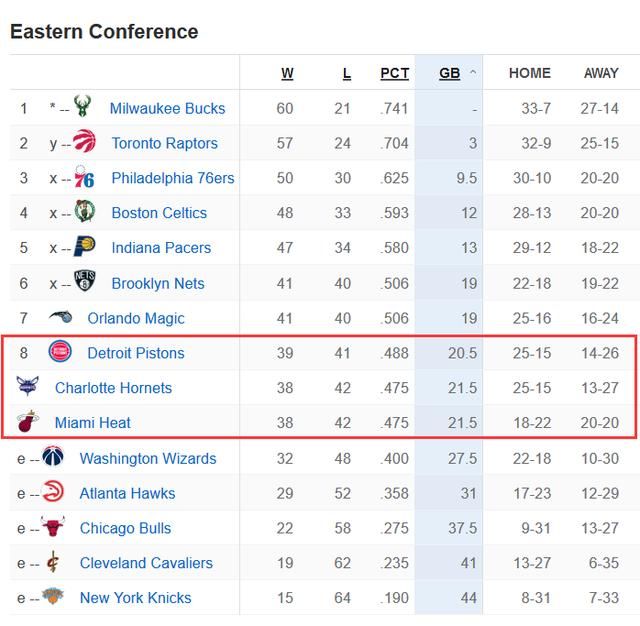Open the New York Knicks link
Screen dimensions: 640x626
(x=136, y=598)
